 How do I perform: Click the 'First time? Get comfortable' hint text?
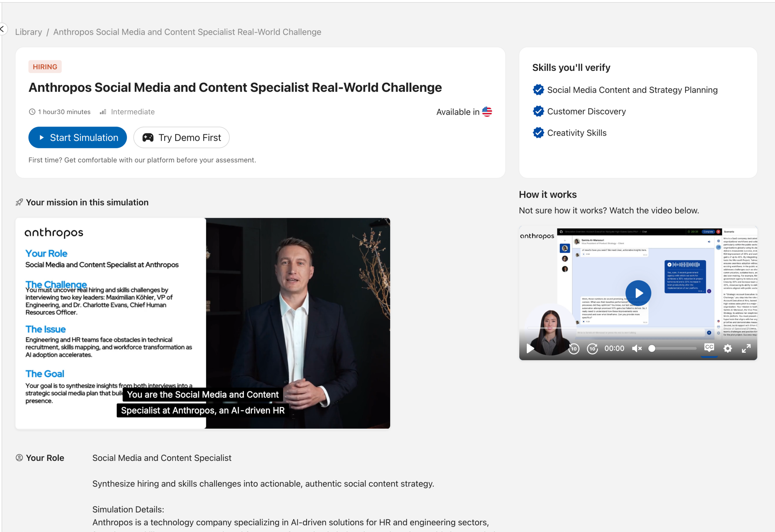coord(142,160)
